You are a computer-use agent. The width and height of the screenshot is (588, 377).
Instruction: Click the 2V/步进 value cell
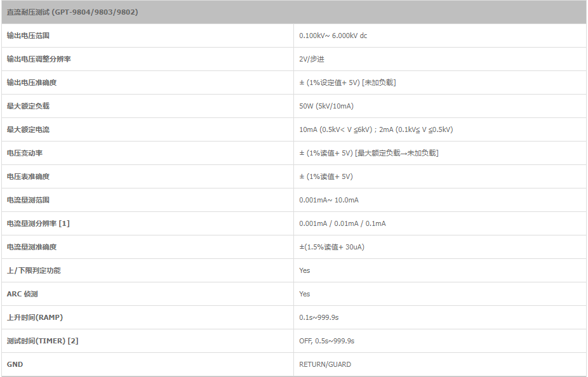(312, 59)
